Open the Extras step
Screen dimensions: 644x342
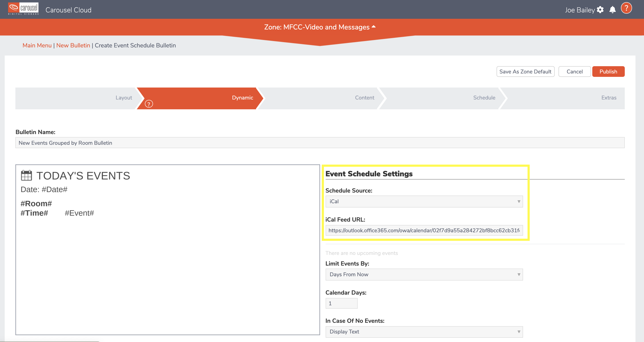609,98
